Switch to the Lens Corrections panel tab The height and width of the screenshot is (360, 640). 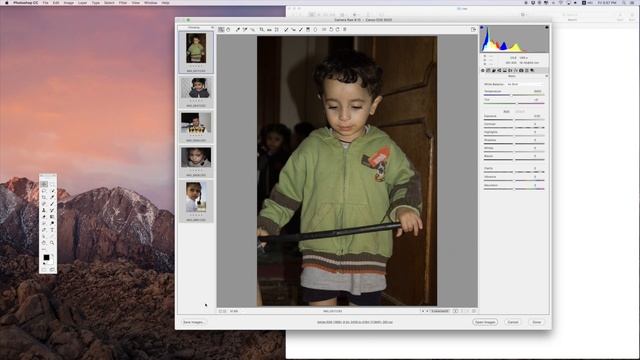point(510,70)
